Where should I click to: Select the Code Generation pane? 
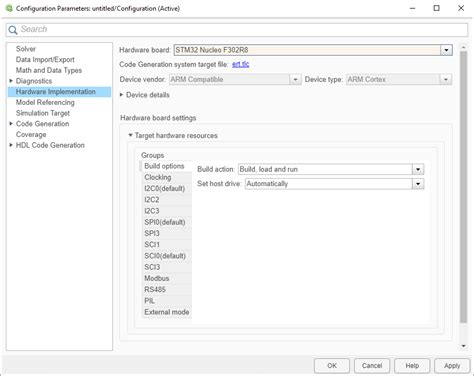coord(42,124)
